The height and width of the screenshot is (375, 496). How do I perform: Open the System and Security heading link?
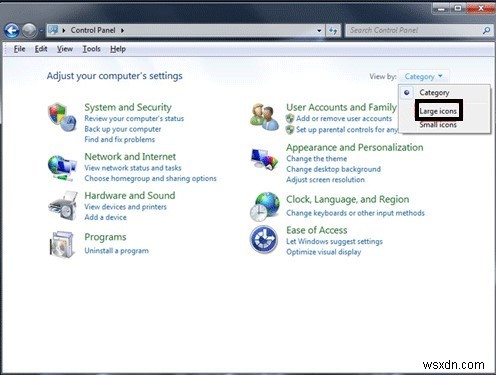pyautogui.click(x=128, y=107)
